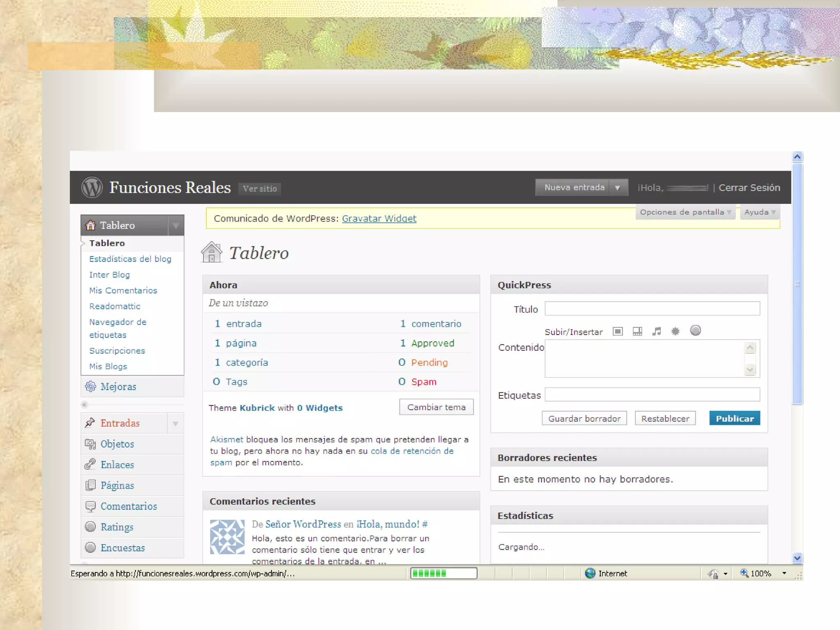Follow the Gravatar Widget link

coord(379,219)
